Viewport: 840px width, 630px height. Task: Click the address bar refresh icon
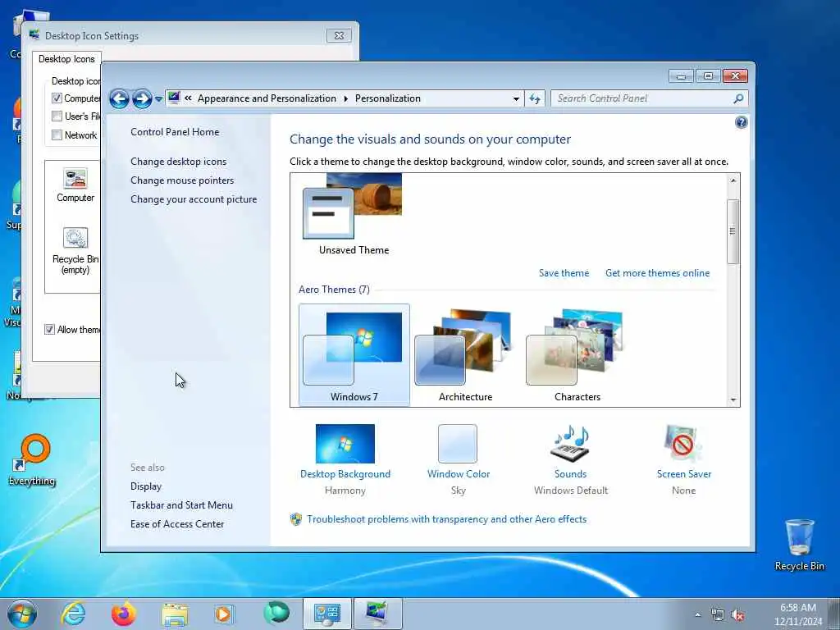[x=535, y=98]
